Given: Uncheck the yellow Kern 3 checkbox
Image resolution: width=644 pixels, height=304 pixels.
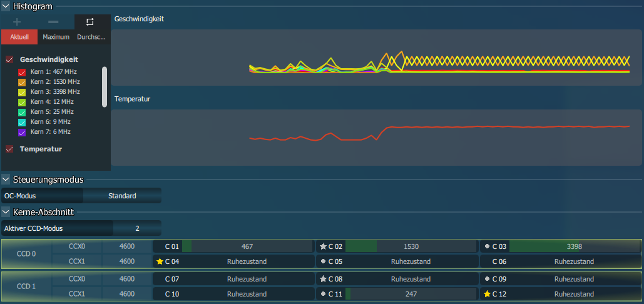Looking at the screenshot, I should (x=22, y=93).
